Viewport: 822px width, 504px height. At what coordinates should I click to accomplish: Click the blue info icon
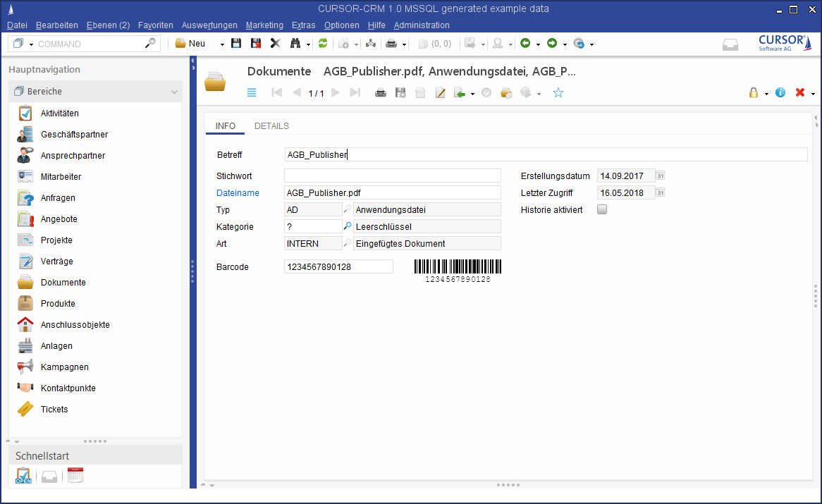[x=780, y=93]
